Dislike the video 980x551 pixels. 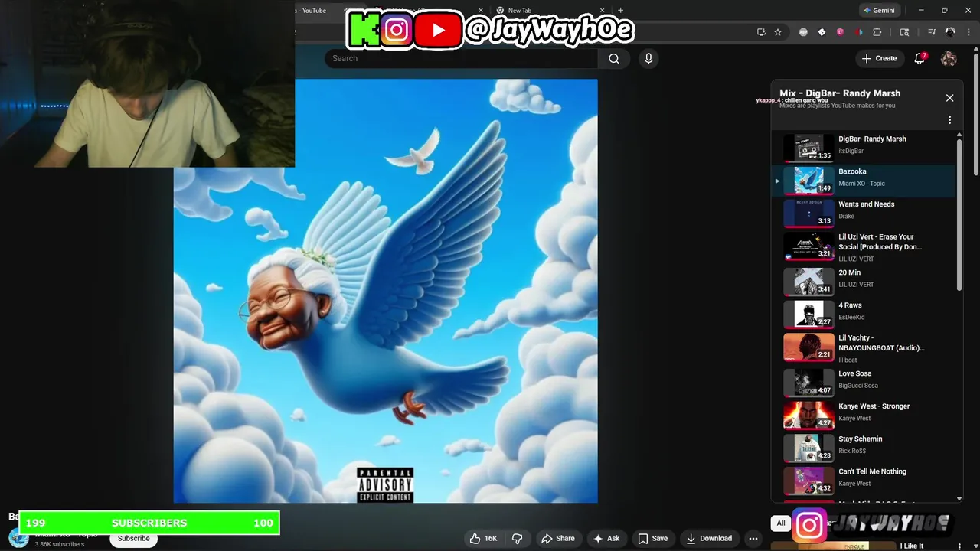518,538
